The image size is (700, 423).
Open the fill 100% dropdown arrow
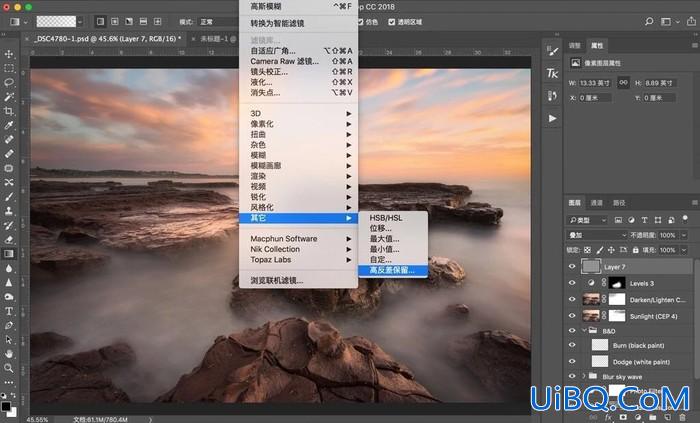click(x=684, y=250)
